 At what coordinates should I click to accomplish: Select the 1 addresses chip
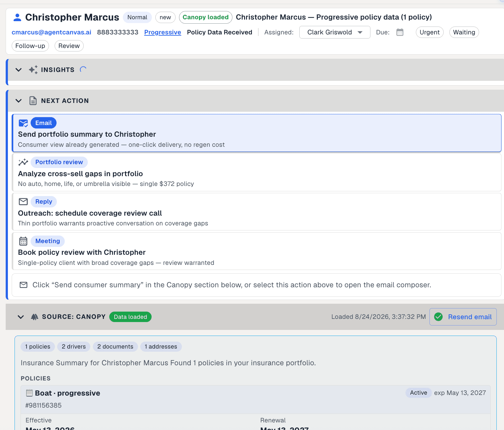(161, 347)
